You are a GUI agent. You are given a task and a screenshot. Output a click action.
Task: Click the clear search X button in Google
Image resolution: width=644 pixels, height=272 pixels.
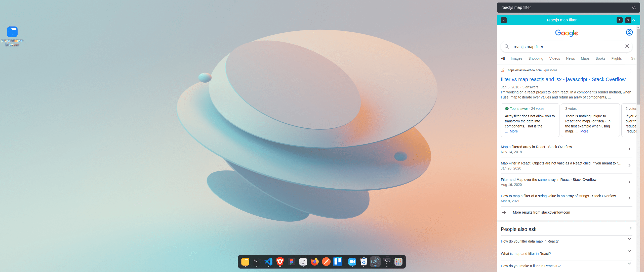point(627,46)
